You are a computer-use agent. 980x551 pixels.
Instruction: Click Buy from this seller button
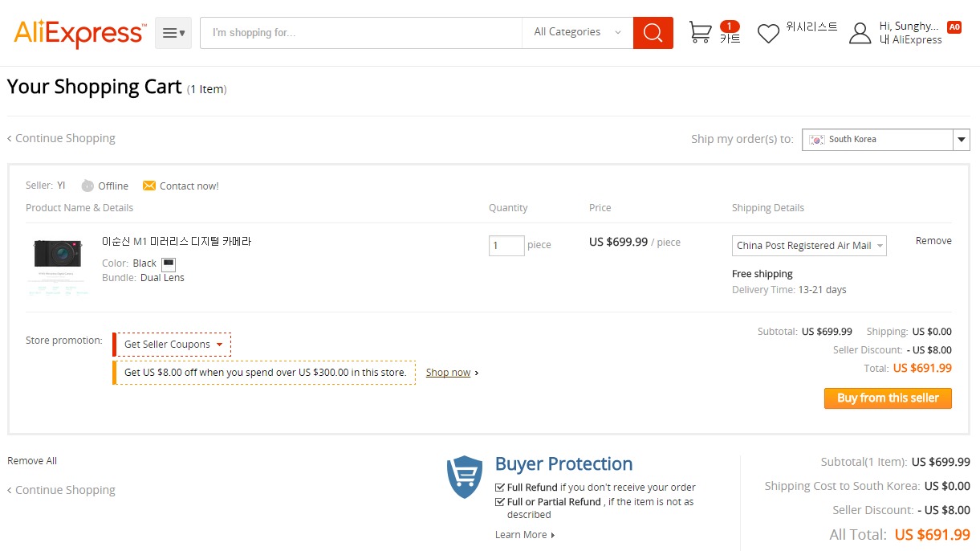pos(888,398)
